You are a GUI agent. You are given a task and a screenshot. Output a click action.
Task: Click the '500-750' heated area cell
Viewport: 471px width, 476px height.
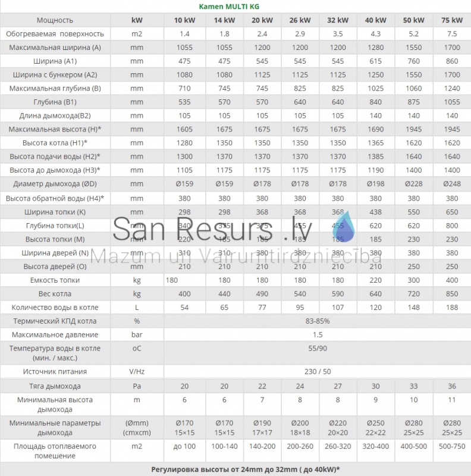click(452, 446)
